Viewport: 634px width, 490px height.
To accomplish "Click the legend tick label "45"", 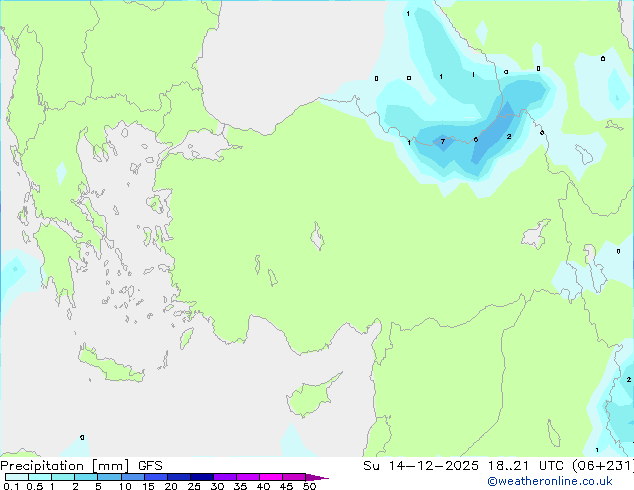I will (286, 486).
